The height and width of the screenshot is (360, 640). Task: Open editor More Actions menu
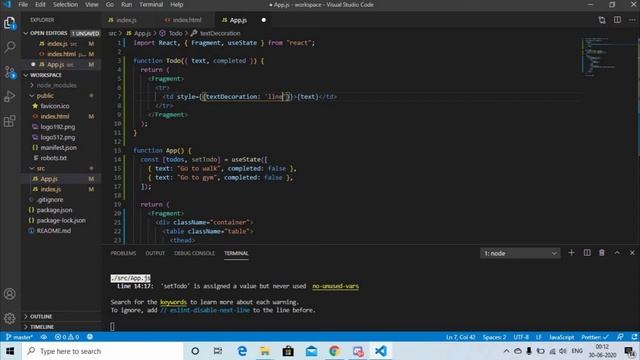[632, 20]
